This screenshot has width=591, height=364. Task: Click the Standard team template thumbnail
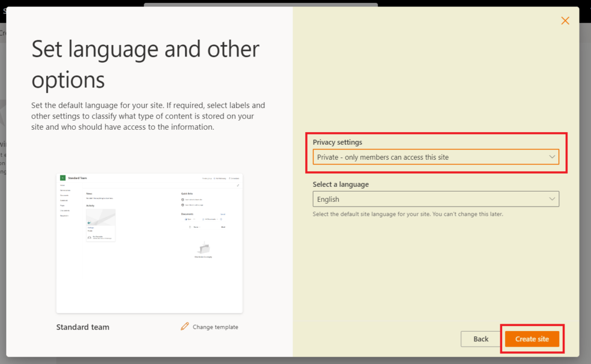(149, 243)
